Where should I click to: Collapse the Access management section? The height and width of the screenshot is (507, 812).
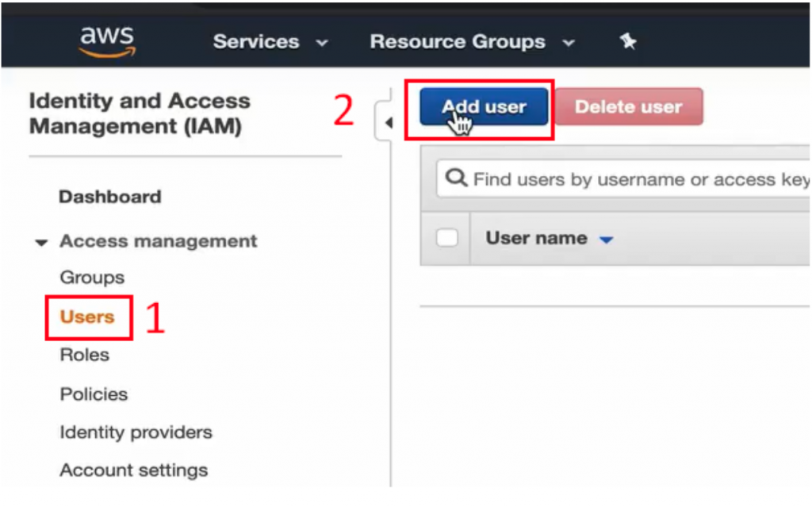[x=42, y=242]
